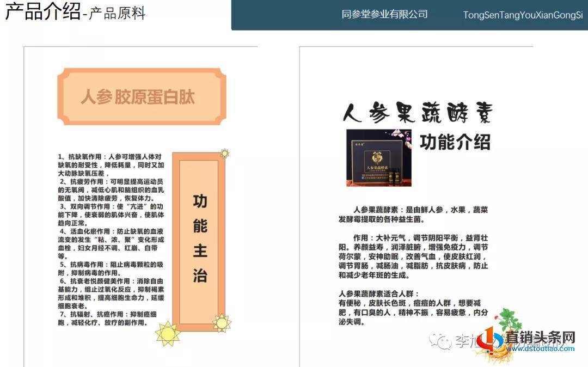Click the line starting 3、双向调节作用
The image size is (588, 367).
tap(112, 206)
